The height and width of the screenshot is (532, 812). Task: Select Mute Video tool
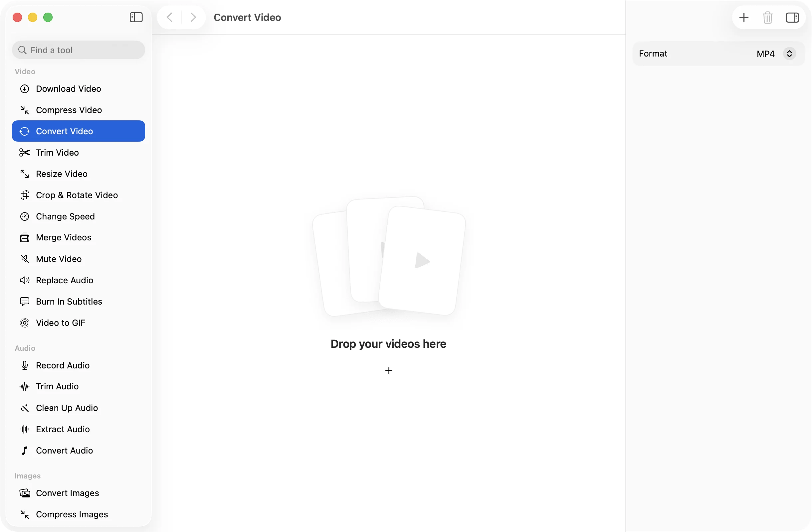tap(79, 259)
